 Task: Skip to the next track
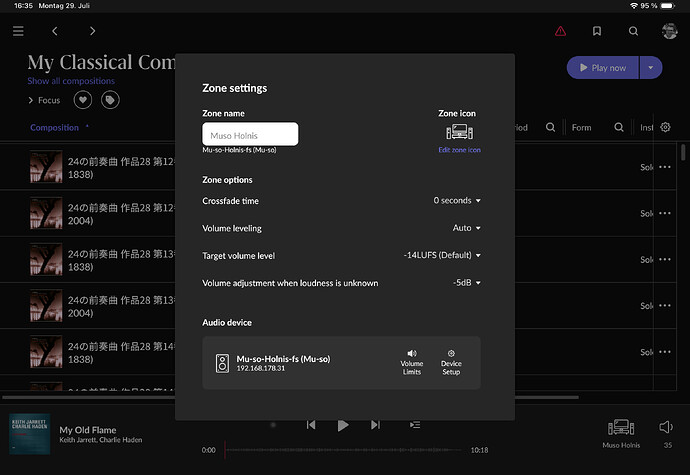375,425
